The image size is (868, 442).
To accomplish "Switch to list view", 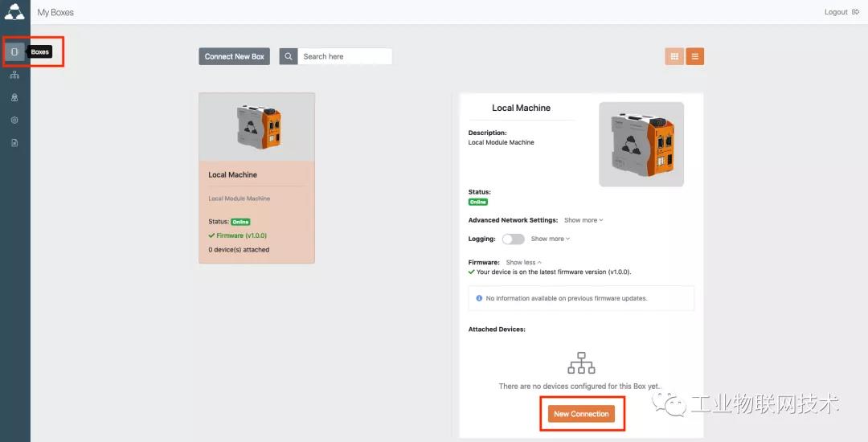I will point(694,56).
